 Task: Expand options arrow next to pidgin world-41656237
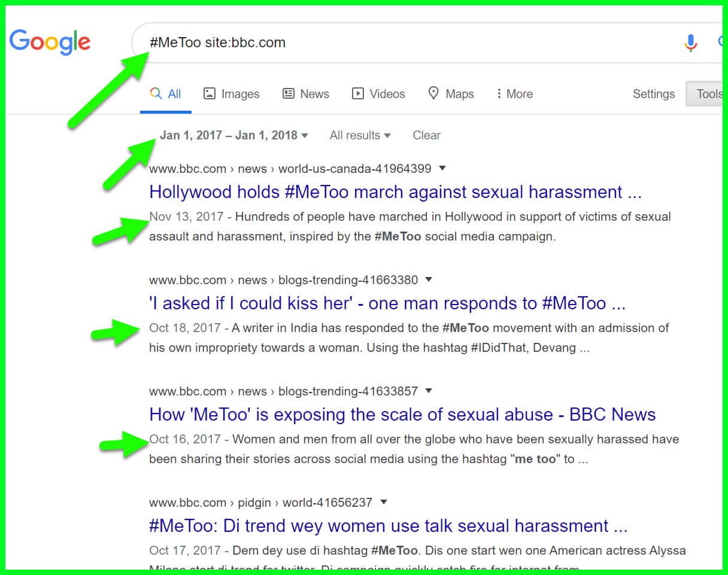tap(384, 502)
